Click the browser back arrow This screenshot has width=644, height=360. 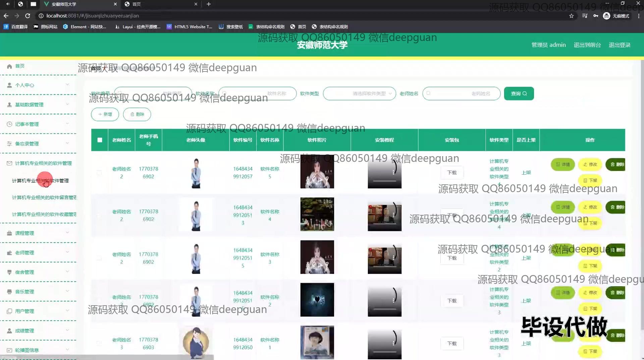tap(6, 16)
